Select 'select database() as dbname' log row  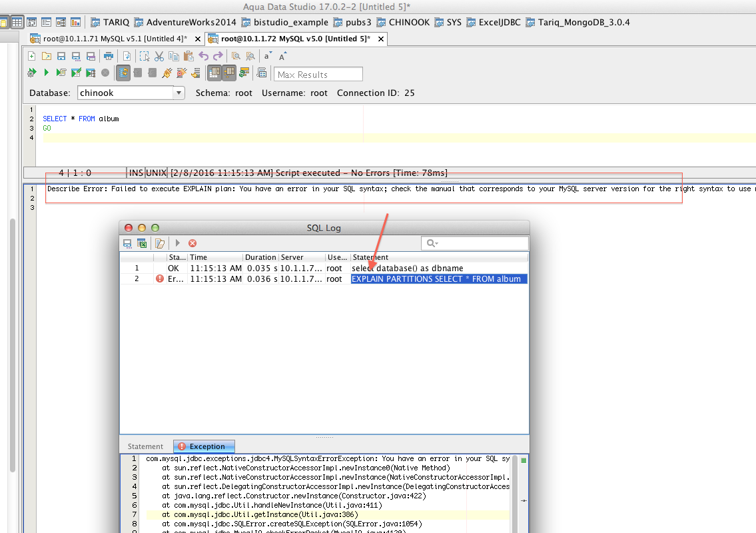point(324,268)
